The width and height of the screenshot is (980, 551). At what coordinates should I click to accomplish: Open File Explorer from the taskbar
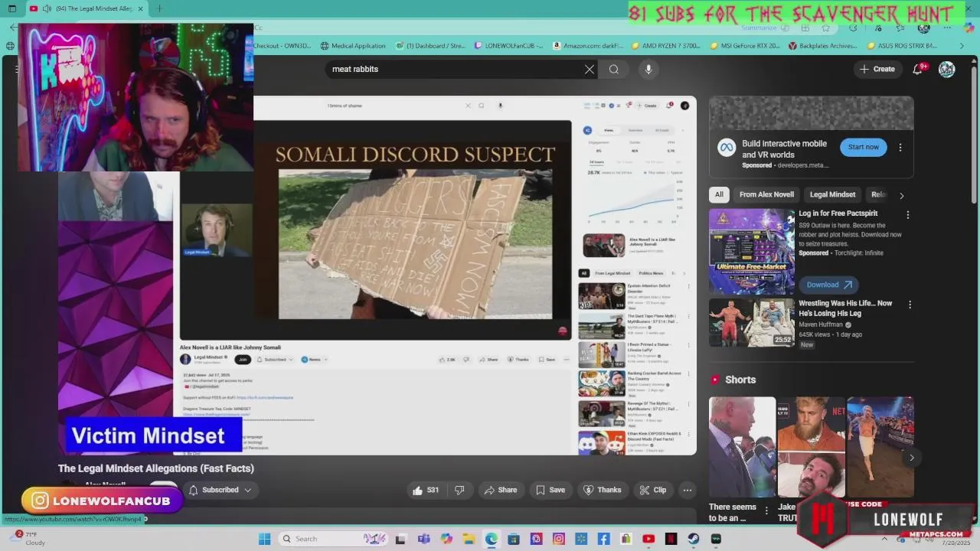click(x=469, y=539)
